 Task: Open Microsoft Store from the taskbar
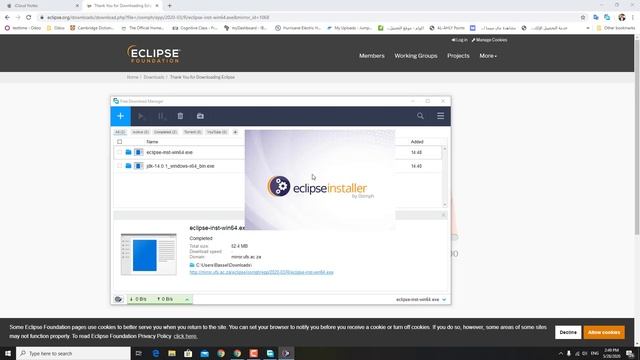(188, 353)
